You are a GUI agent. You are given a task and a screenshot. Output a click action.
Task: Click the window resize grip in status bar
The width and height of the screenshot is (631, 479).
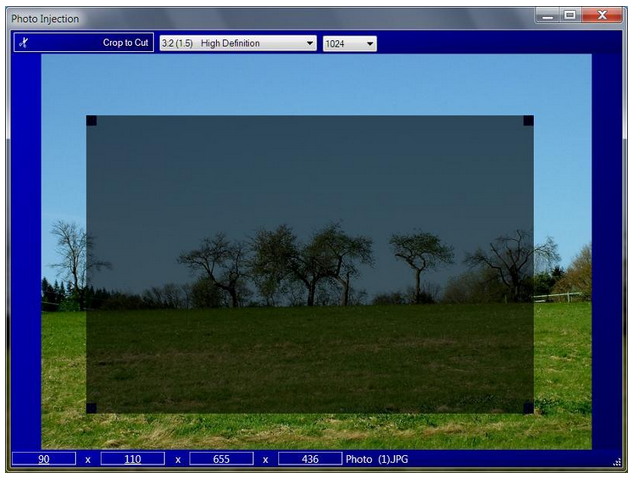(617, 462)
